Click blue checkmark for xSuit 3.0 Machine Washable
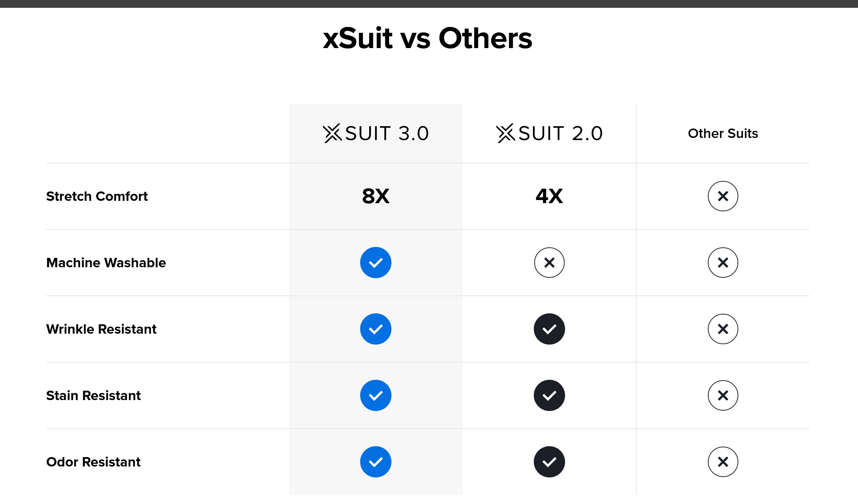This screenshot has width=858, height=504. point(376,263)
